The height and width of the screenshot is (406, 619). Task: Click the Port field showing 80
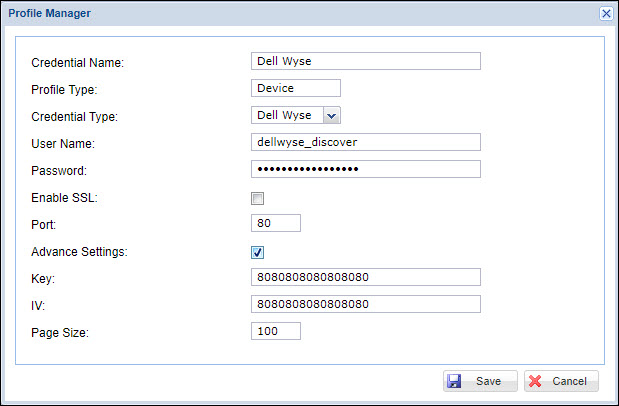point(276,223)
